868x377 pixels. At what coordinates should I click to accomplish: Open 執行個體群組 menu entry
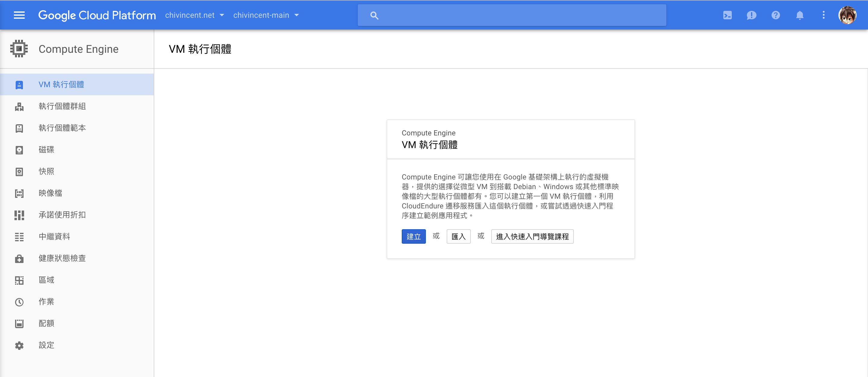tap(77, 106)
